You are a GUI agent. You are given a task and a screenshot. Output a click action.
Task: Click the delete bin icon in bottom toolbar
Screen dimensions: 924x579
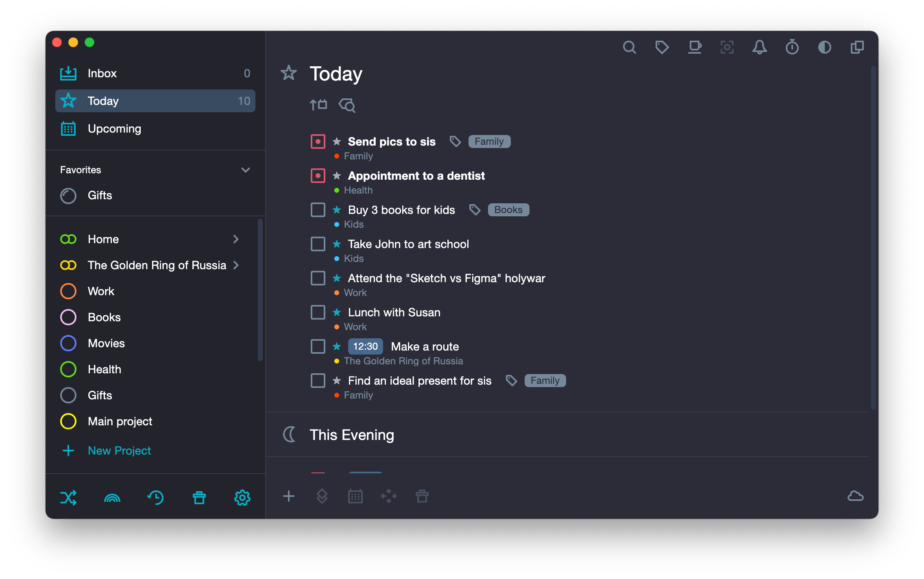422,496
